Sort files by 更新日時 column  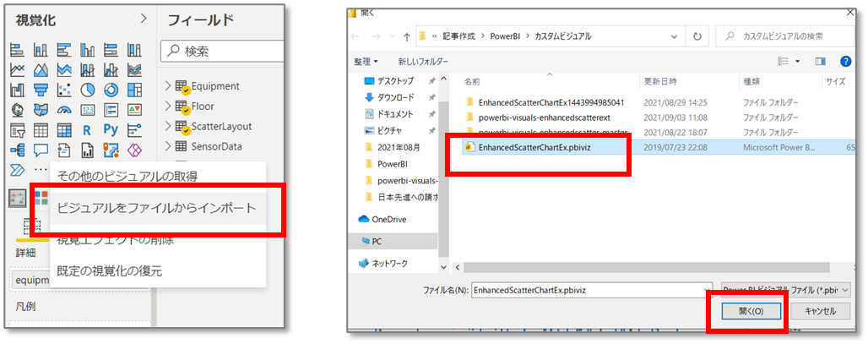[x=660, y=82]
